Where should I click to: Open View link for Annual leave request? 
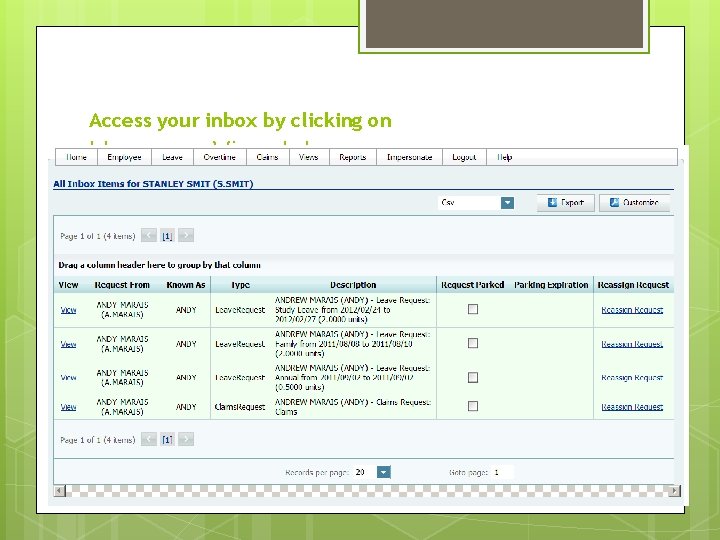click(68, 377)
